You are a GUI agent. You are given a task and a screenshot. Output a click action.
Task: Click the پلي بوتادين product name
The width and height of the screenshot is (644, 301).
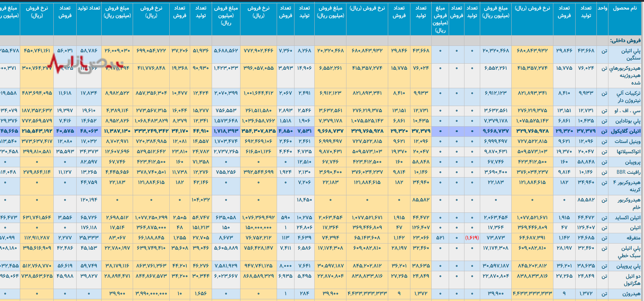tap(628, 121)
